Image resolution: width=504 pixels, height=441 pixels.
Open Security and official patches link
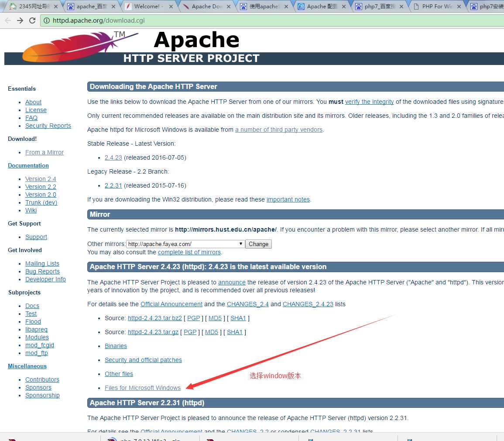(143, 360)
